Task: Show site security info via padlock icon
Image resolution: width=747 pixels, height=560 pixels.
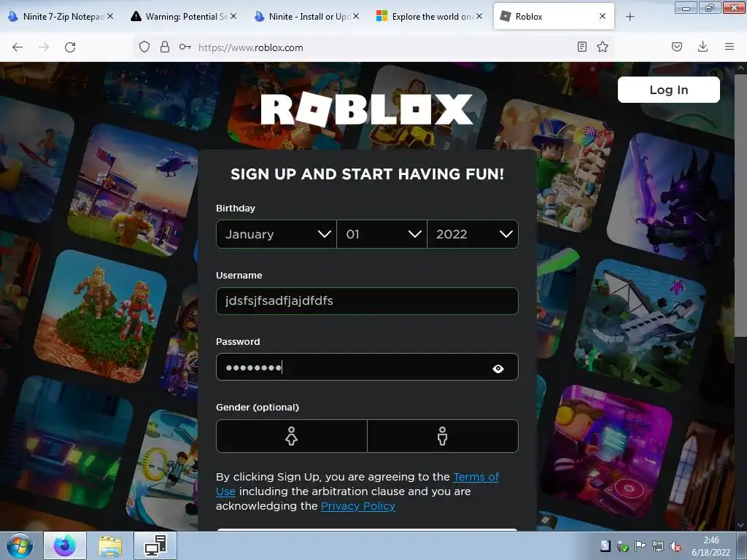Action: click(x=165, y=47)
